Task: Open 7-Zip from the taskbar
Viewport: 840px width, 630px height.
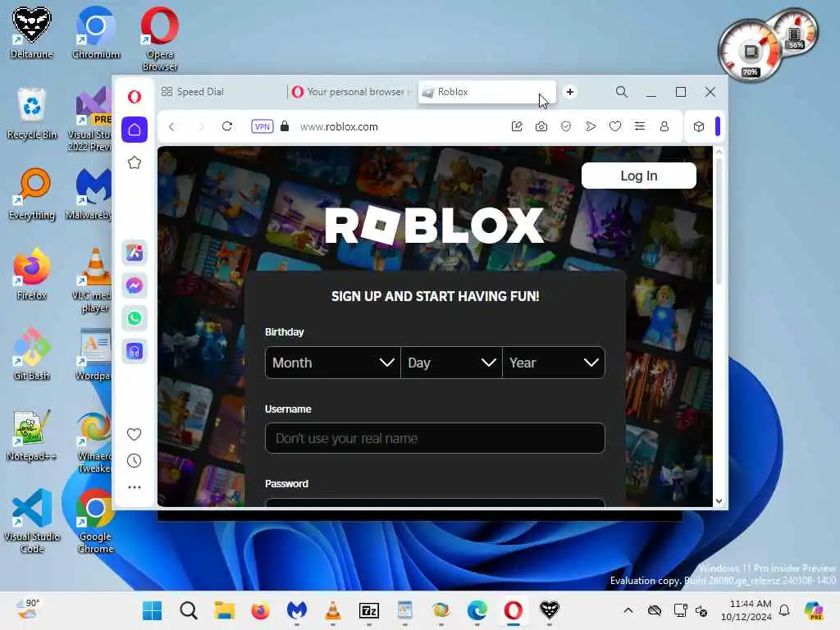Action: pyautogui.click(x=368, y=610)
